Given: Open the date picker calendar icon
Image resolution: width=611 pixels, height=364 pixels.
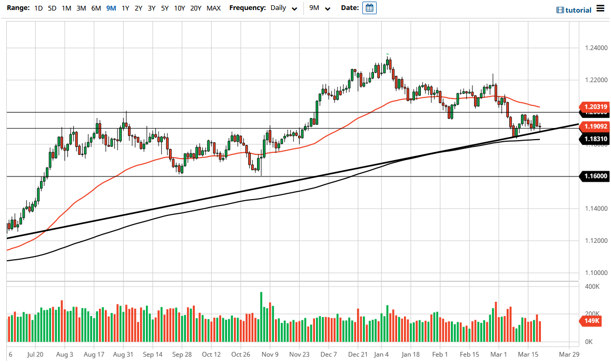Looking at the screenshot, I should [x=369, y=8].
